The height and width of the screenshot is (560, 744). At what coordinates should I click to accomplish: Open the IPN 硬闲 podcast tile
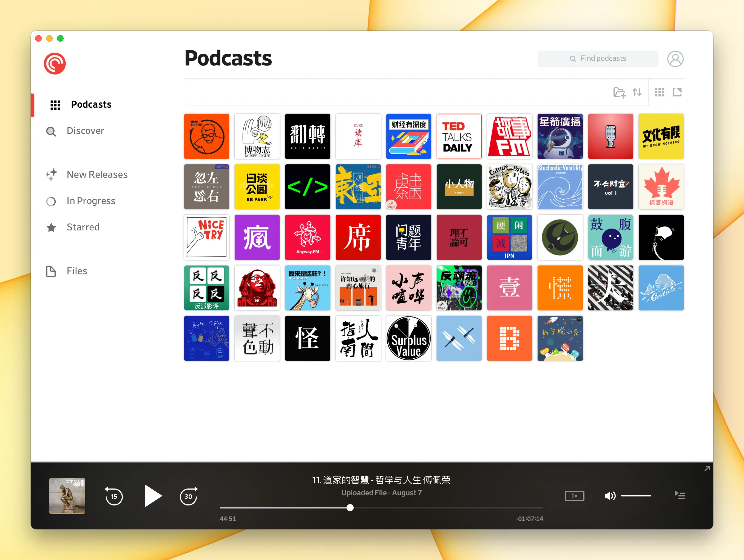pyautogui.click(x=510, y=237)
